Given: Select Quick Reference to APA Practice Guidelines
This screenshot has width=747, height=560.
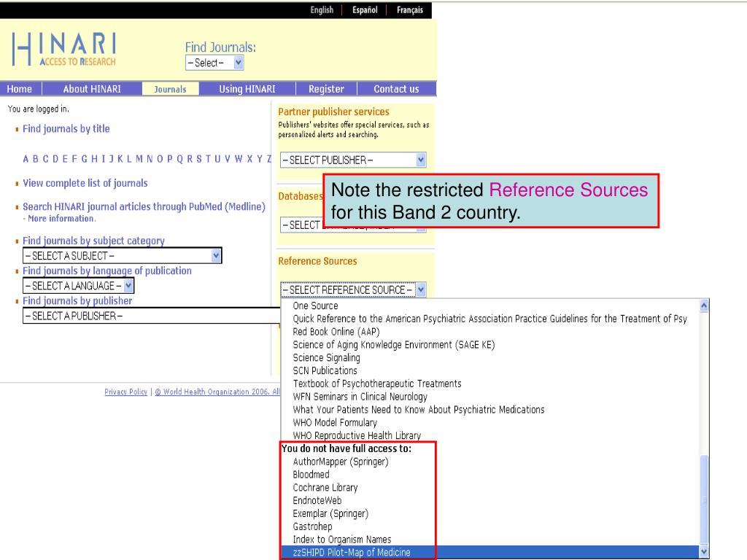Looking at the screenshot, I should click(490, 319).
